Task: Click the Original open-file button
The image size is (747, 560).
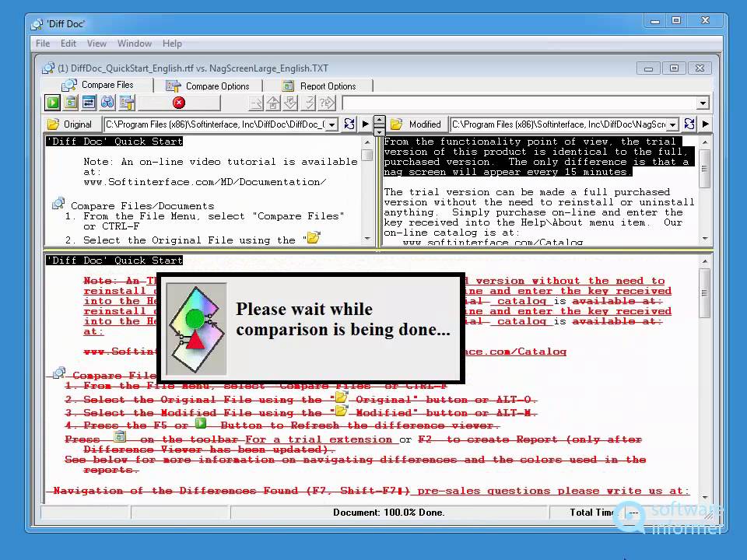Action: coord(72,124)
